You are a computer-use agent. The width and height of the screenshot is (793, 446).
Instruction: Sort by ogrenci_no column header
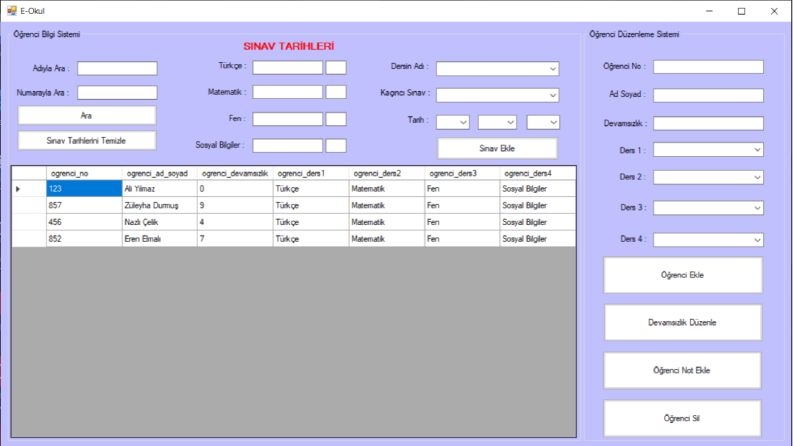[84, 173]
